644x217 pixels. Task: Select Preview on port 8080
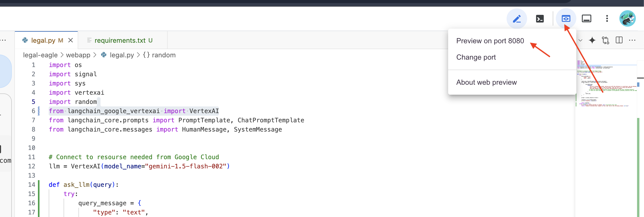[490, 41]
